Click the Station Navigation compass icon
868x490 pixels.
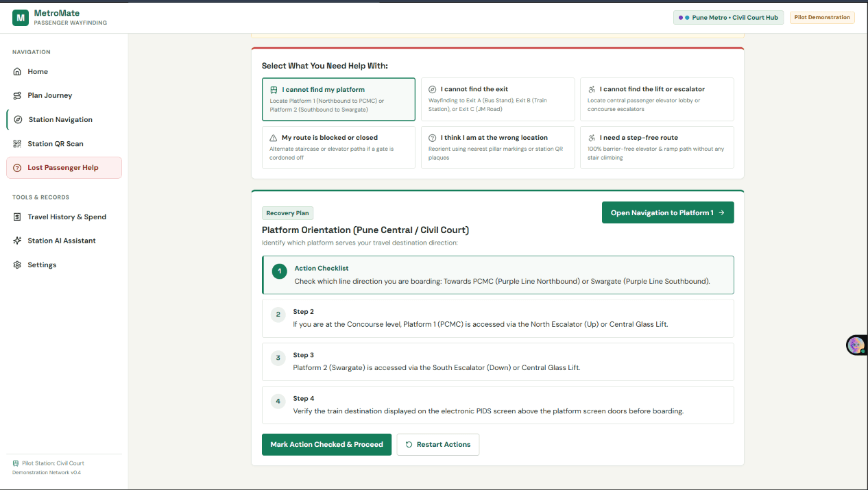click(19, 119)
